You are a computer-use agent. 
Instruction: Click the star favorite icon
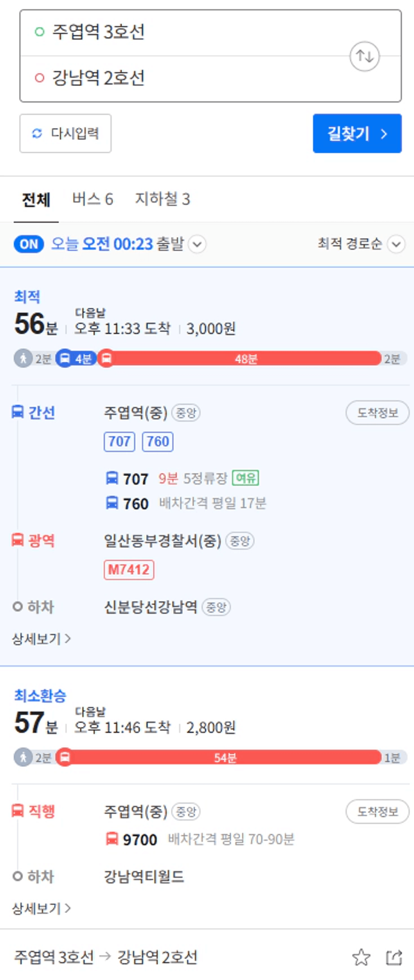click(361, 957)
